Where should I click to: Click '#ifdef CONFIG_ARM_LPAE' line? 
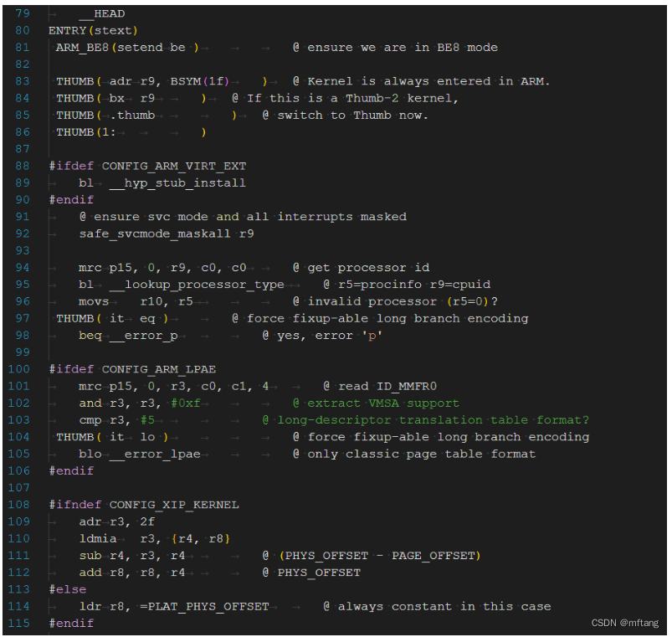pyautogui.click(x=132, y=369)
